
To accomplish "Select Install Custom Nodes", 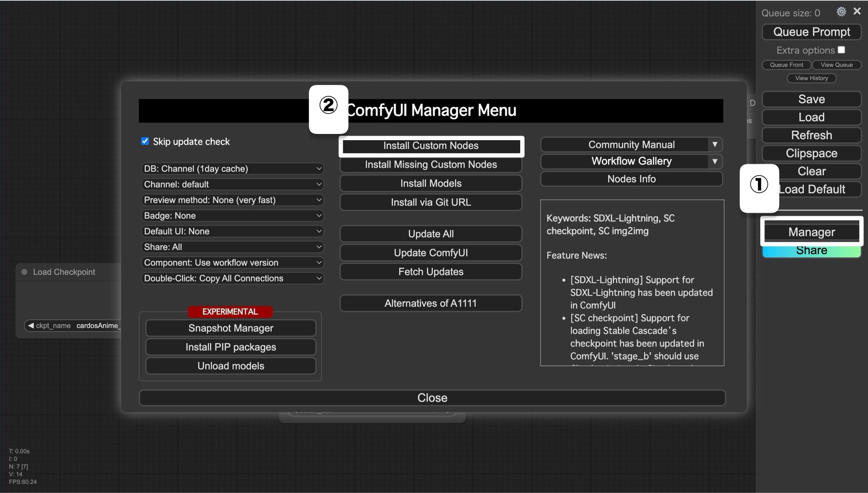I will pos(431,146).
